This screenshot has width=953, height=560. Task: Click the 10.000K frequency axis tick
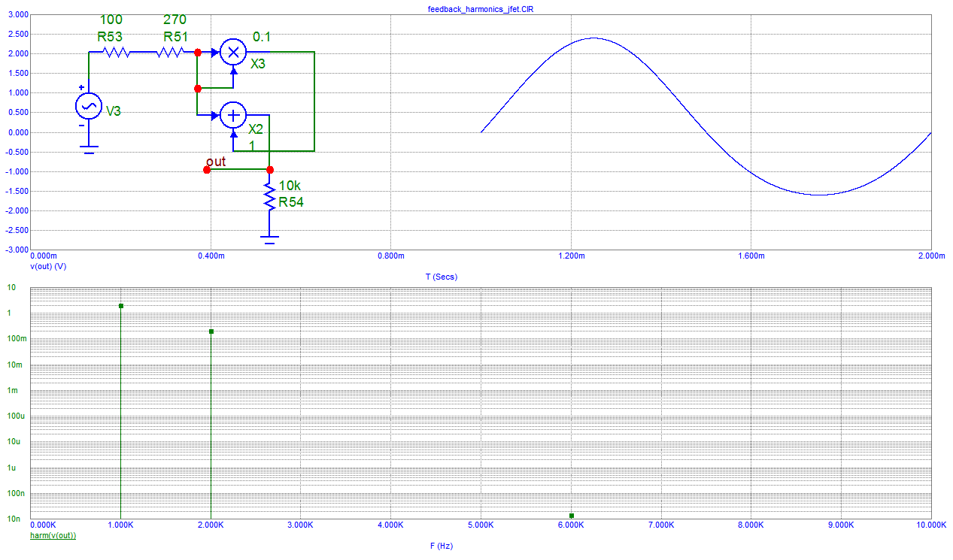930,525
